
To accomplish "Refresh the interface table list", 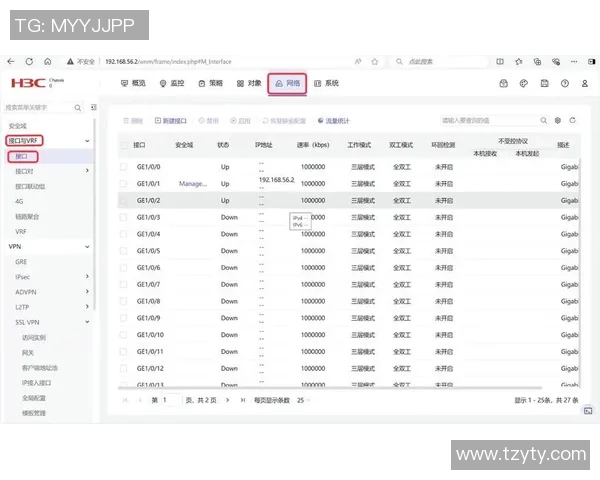I will (572, 120).
